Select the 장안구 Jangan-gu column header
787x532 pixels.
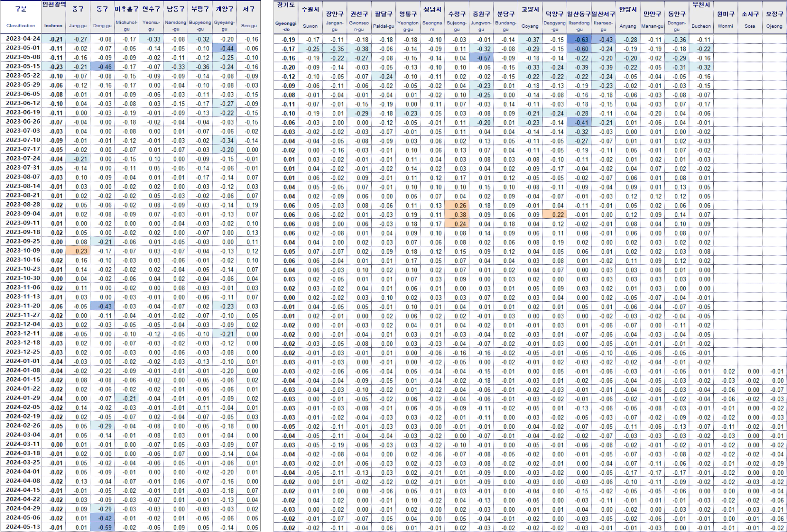[335, 17]
